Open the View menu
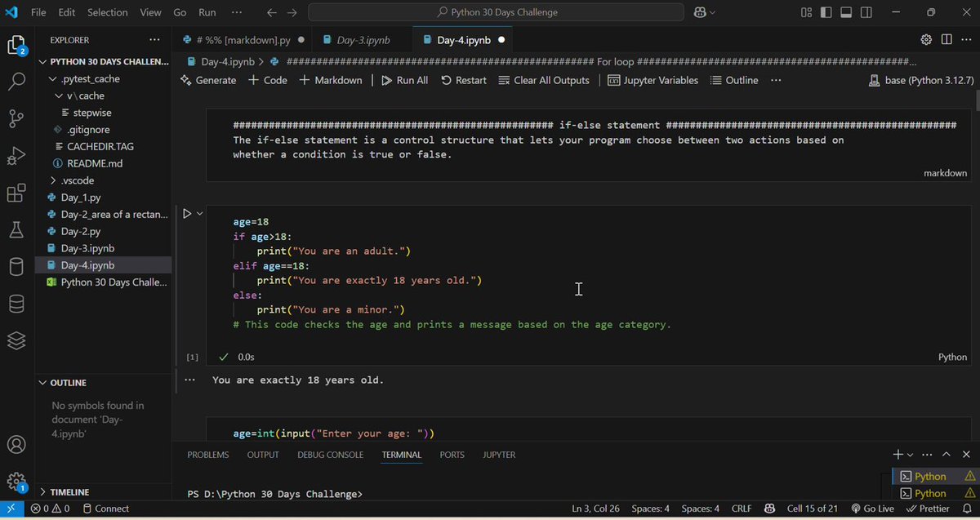980x520 pixels. pos(150,12)
